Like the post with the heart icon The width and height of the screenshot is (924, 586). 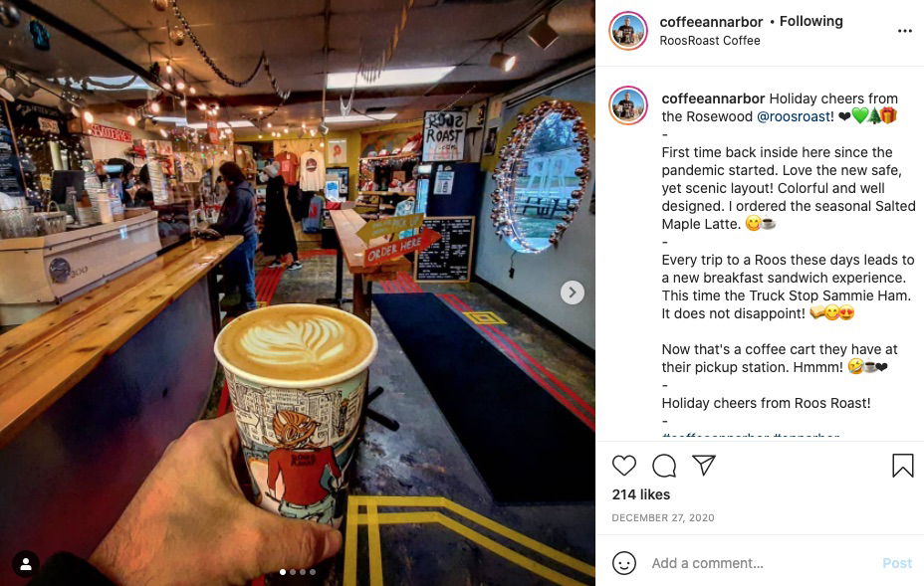click(x=624, y=466)
